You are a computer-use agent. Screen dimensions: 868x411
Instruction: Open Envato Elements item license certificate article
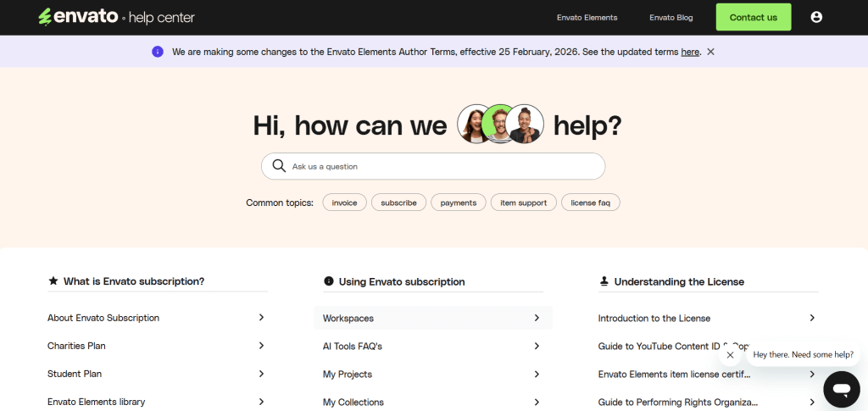tap(674, 375)
